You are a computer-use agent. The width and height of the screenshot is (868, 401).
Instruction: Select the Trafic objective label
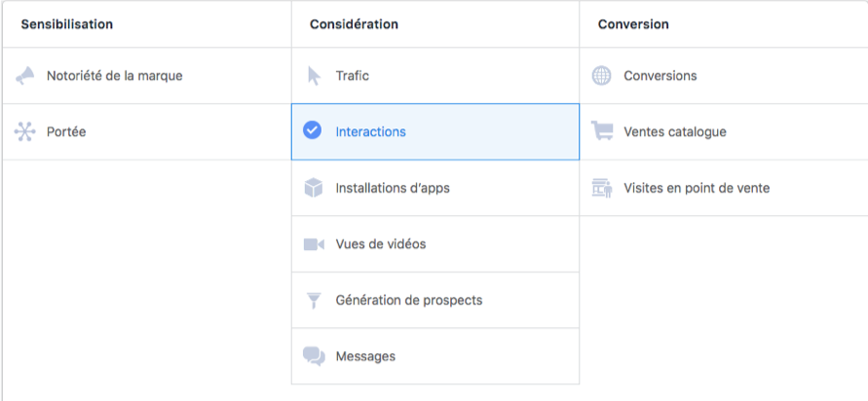coord(352,76)
